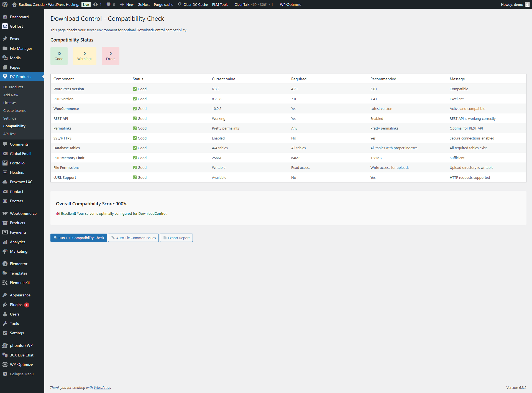Open DC Products submenu item
The image size is (532, 393).
(x=13, y=87)
